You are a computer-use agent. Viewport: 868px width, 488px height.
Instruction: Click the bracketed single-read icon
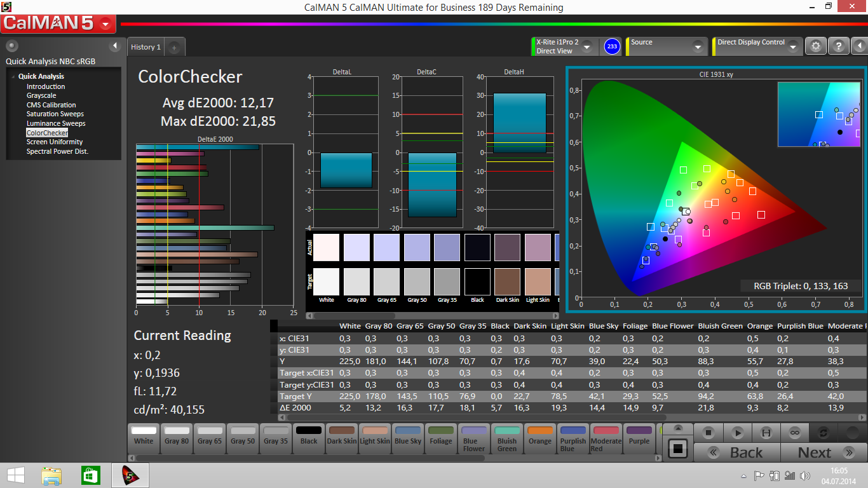(766, 433)
